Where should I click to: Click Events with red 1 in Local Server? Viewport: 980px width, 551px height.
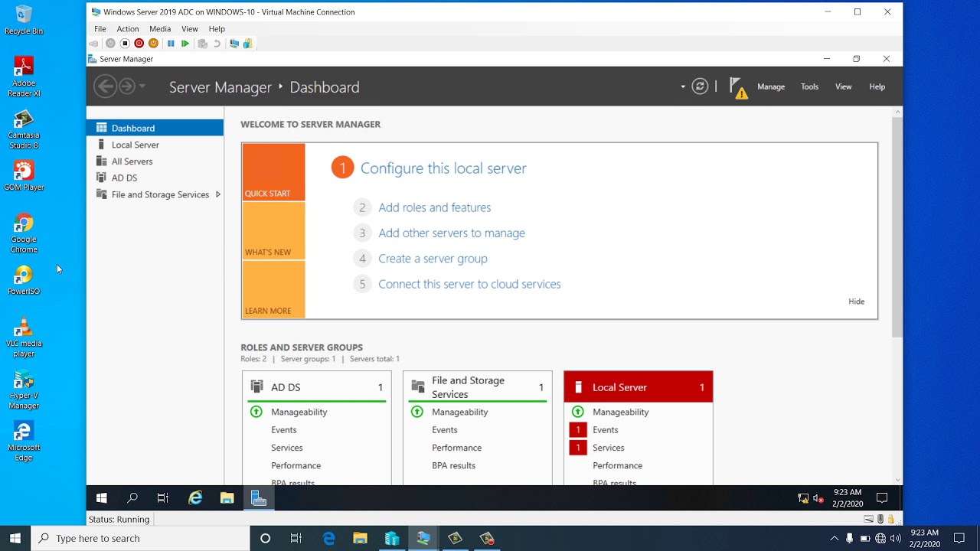pos(605,430)
